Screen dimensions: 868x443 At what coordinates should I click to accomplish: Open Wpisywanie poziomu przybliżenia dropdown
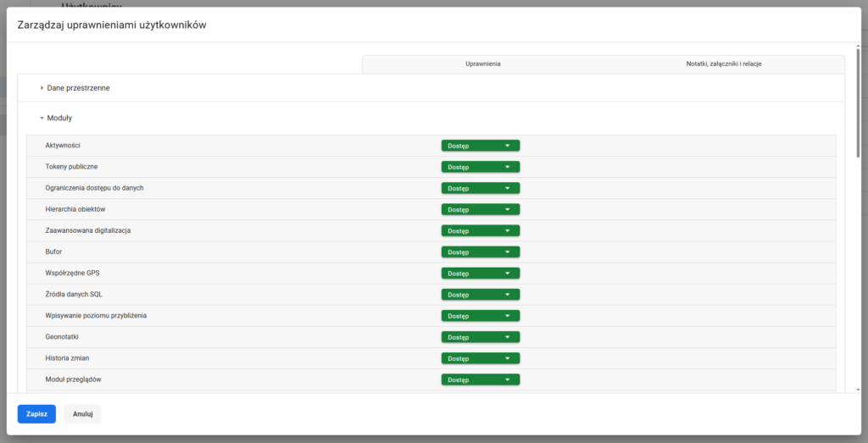[480, 316]
